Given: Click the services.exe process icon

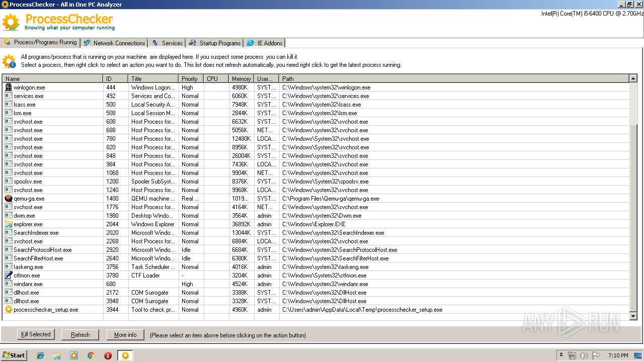Looking at the screenshot, I should (x=8, y=96).
